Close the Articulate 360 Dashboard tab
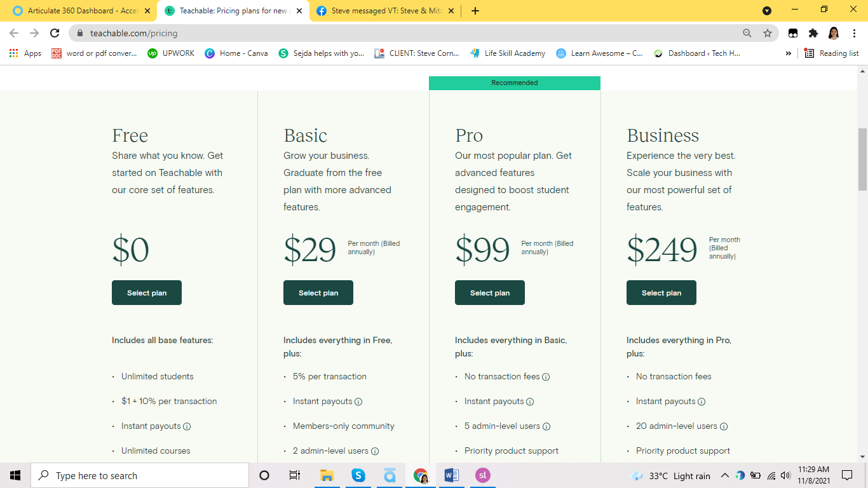 click(x=147, y=11)
